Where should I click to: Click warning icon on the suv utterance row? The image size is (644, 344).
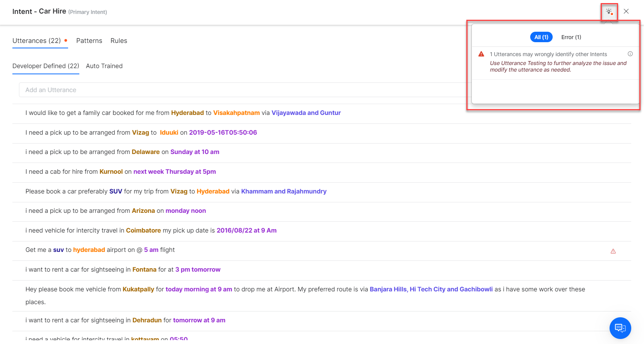pos(613,251)
